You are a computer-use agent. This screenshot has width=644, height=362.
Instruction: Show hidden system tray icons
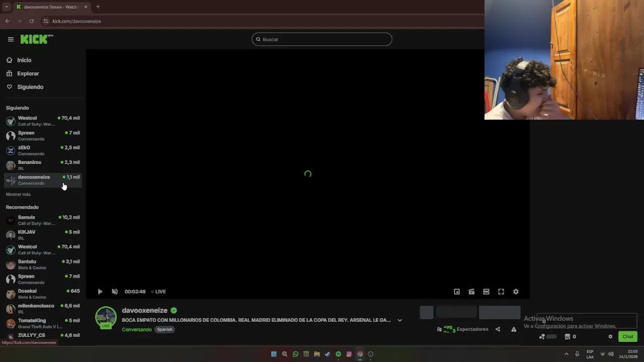(x=566, y=354)
